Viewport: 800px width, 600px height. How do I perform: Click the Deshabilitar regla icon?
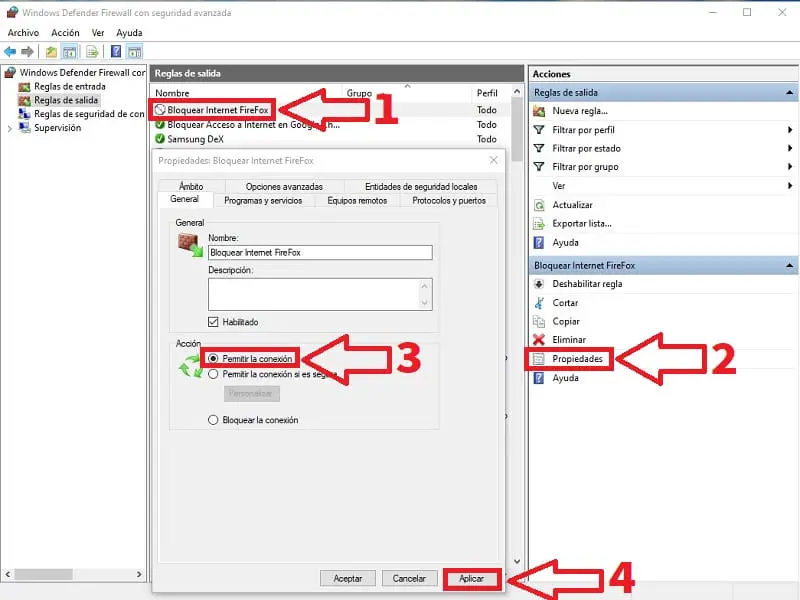tap(539, 284)
